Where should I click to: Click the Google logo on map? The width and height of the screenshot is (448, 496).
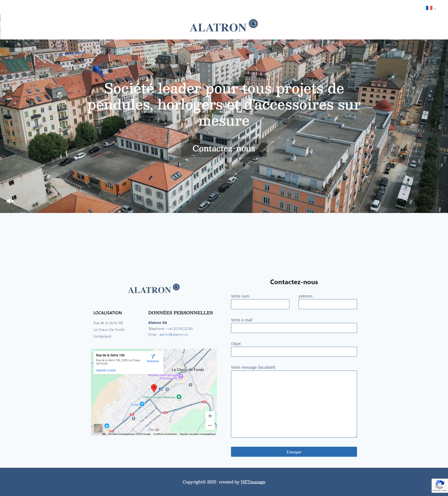pos(154,429)
